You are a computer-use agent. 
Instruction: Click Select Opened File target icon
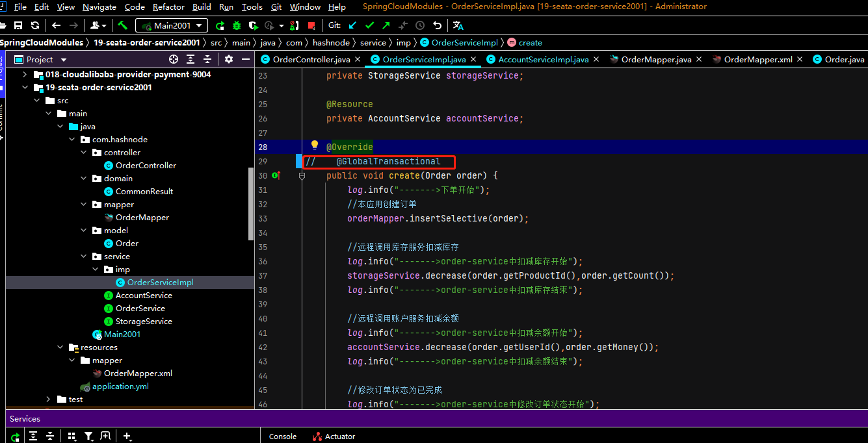pos(174,59)
